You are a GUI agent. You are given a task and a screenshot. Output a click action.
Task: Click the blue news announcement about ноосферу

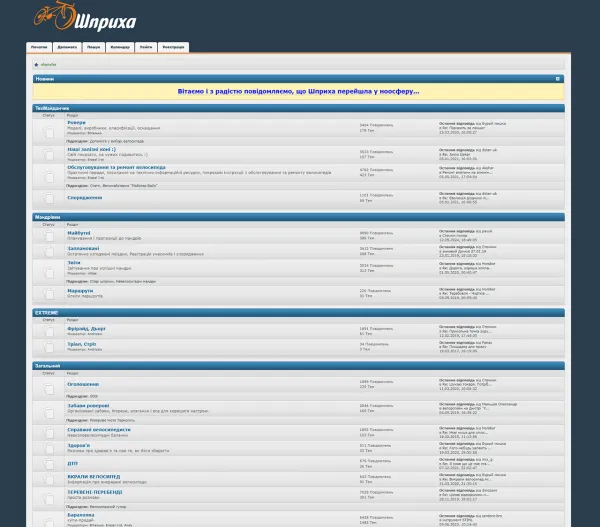tap(298, 91)
